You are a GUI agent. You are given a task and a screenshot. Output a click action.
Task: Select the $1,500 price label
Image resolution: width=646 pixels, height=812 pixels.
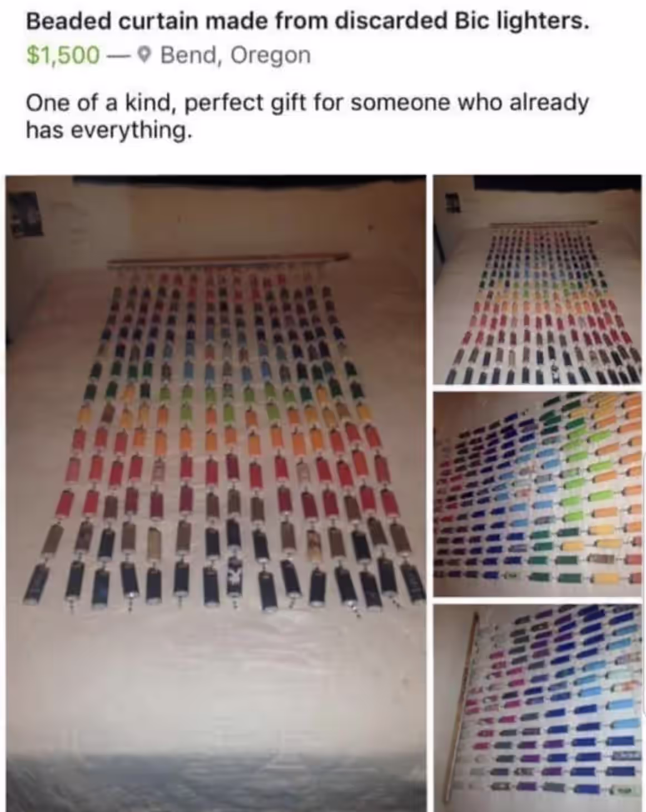(63, 55)
